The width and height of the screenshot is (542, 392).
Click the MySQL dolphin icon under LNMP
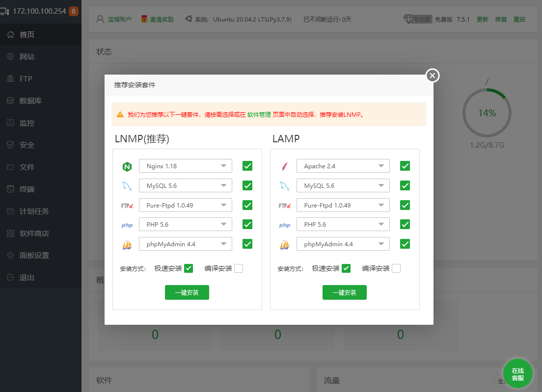tap(127, 186)
